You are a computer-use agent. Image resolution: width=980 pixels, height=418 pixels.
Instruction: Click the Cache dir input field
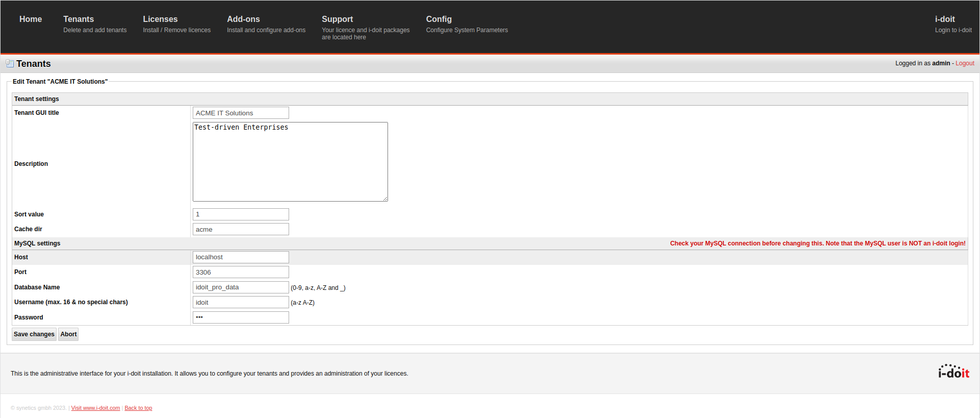[241, 229]
